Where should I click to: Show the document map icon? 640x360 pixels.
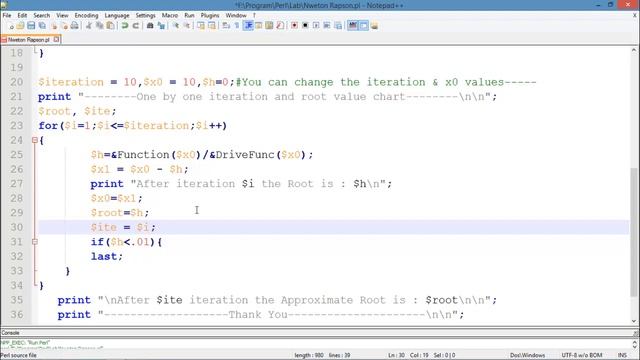click(x=269, y=26)
